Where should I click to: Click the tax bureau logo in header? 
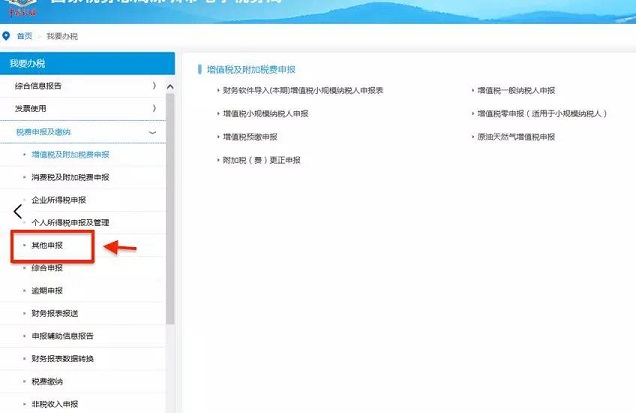[21, 9]
